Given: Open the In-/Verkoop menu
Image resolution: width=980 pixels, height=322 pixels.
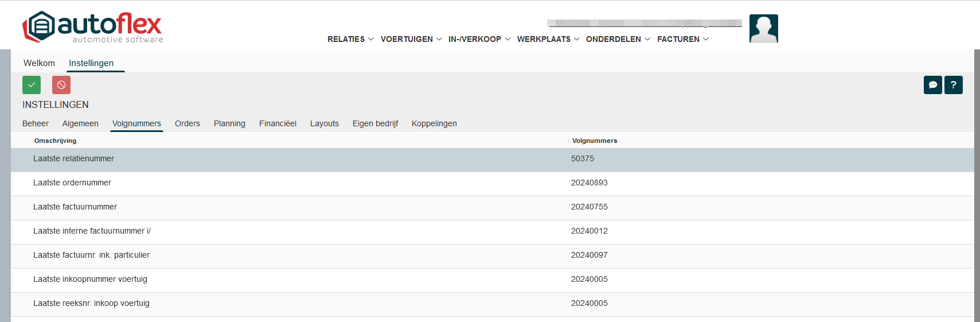Looking at the screenshot, I should (479, 39).
